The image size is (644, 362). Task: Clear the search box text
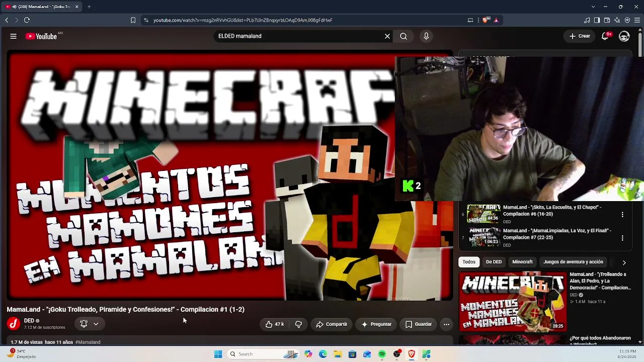387,36
